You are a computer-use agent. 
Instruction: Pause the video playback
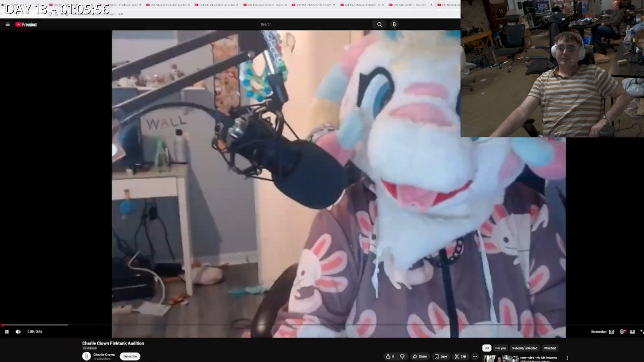point(7,331)
